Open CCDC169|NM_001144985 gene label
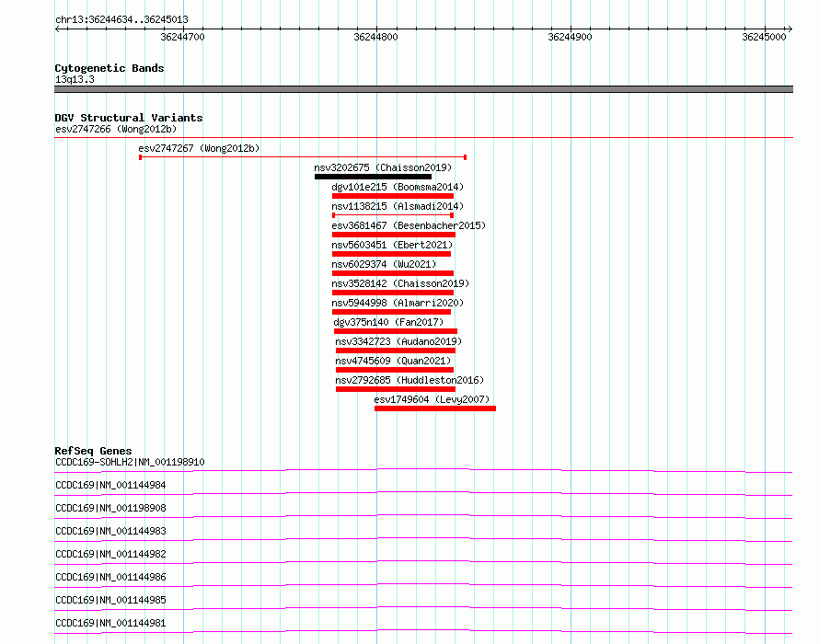 110,600
